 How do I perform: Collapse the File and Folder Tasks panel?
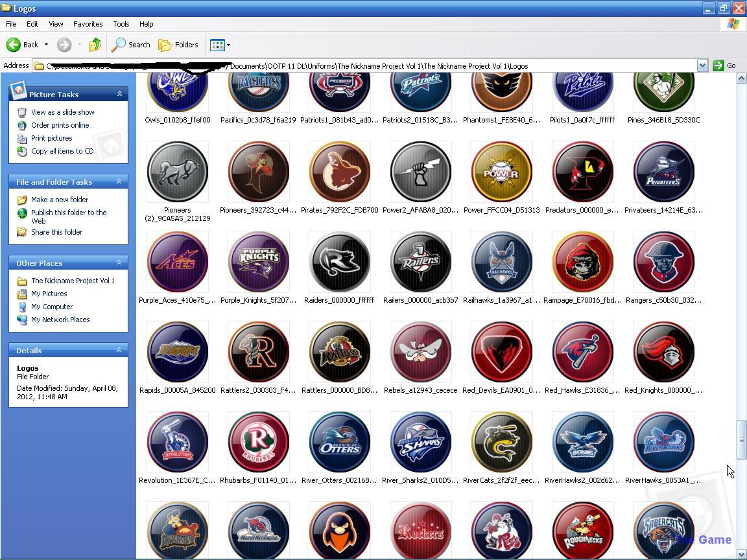[119, 182]
